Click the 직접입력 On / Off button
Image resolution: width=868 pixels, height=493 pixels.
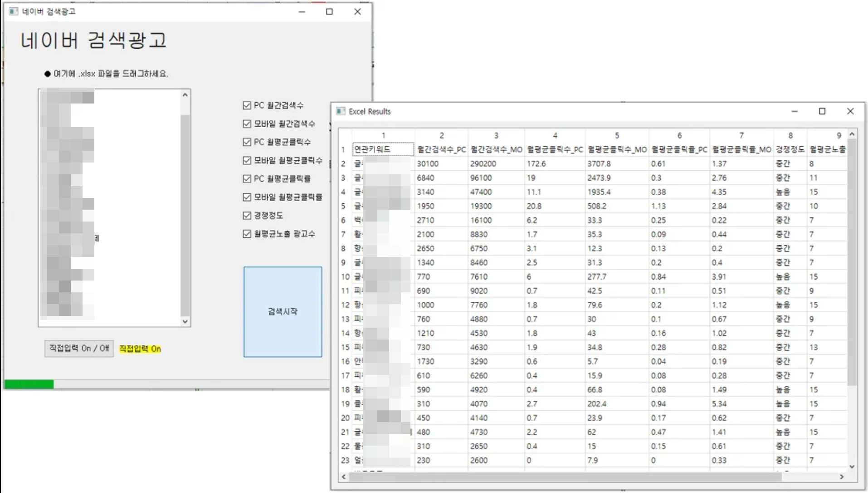point(79,349)
